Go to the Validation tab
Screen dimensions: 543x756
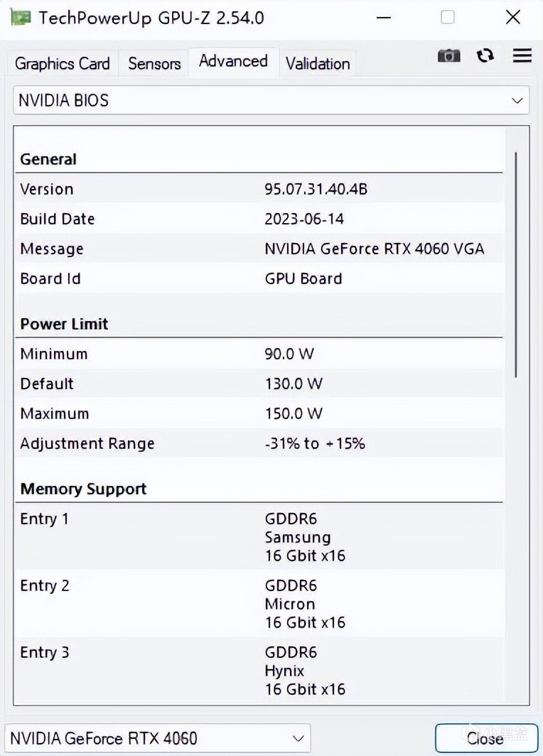tap(318, 63)
